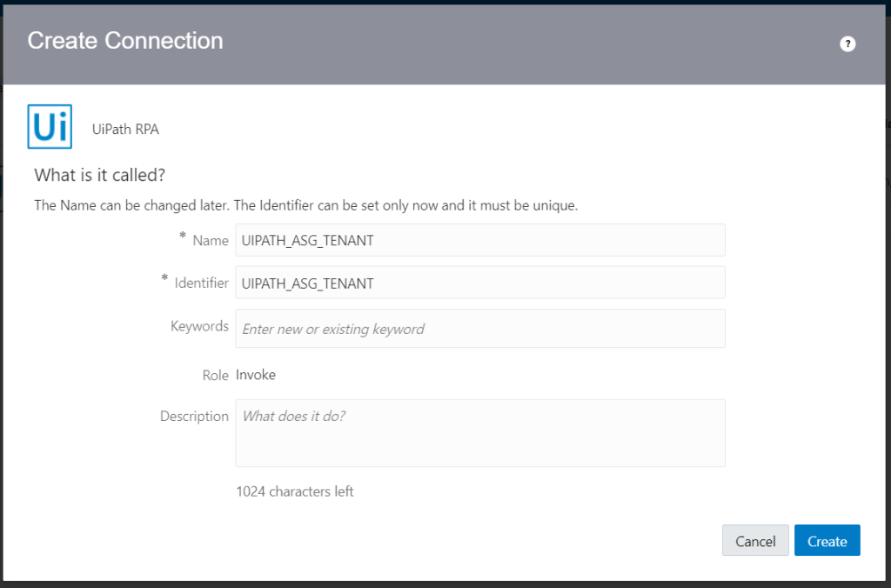Click the Description label
Image resolution: width=891 pixels, height=588 pixels.
coord(194,417)
